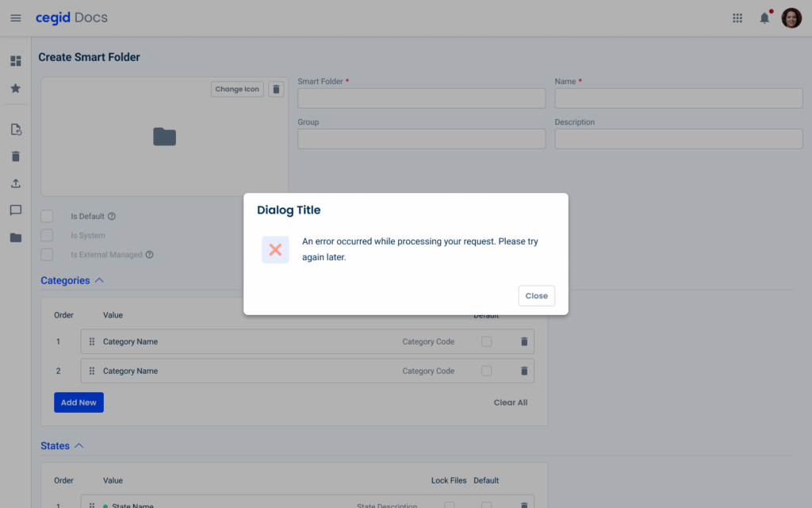Enable the Is Default checkbox

coord(47,216)
